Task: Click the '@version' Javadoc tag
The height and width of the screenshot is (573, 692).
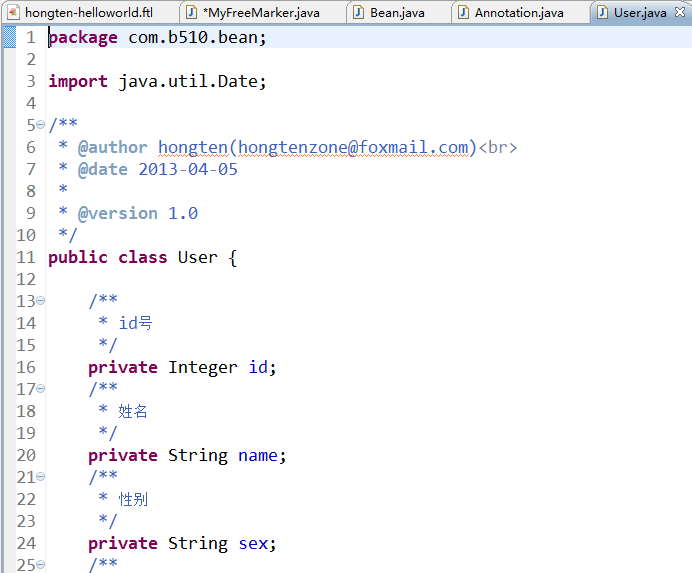Action: tap(117, 214)
